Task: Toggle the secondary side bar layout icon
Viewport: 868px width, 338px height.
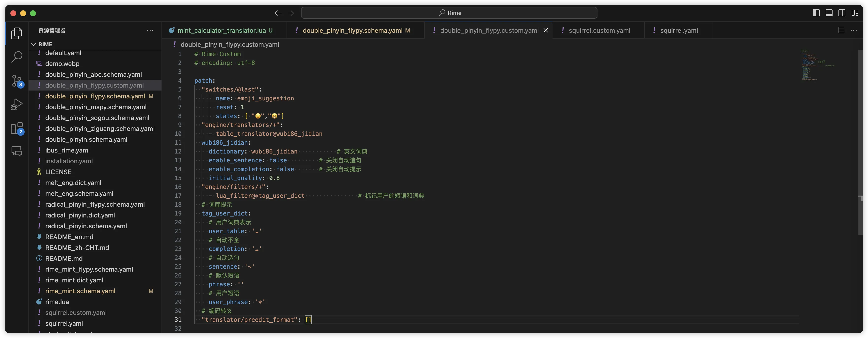Action: 842,13
